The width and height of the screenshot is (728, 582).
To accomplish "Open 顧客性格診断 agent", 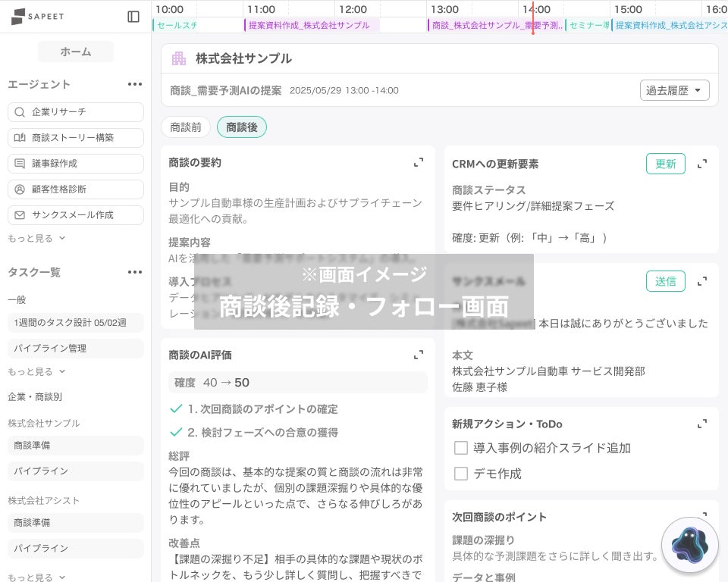I will (76, 189).
